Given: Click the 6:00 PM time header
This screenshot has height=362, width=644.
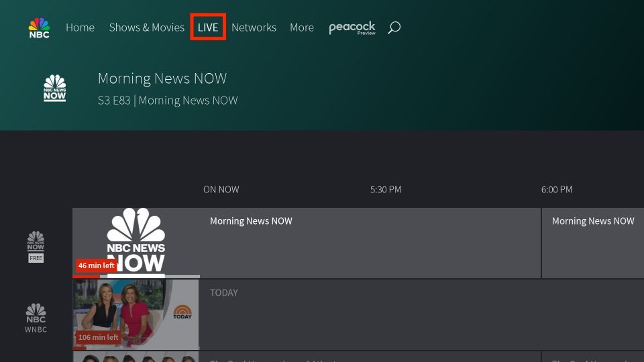Looking at the screenshot, I should tap(557, 190).
